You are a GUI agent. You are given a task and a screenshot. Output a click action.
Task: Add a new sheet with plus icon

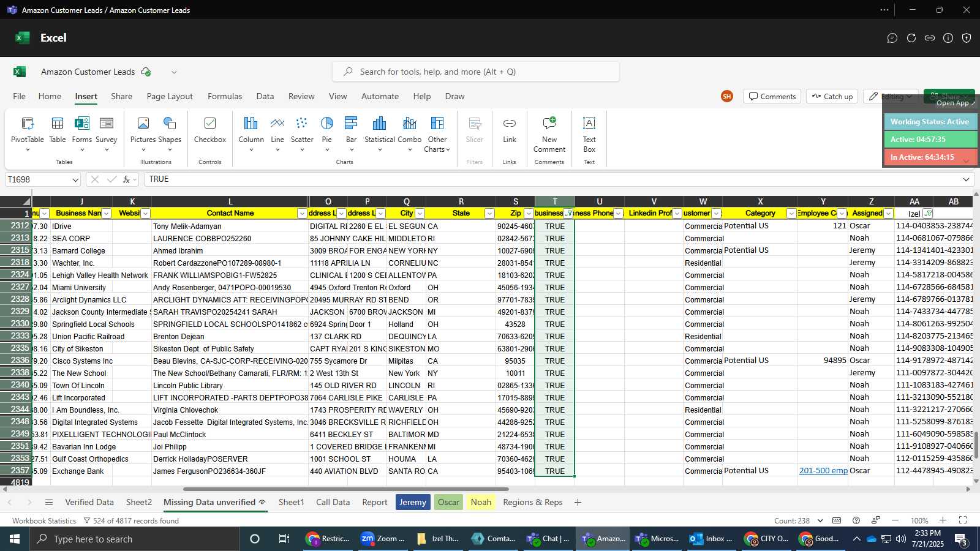[x=578, y=503]
